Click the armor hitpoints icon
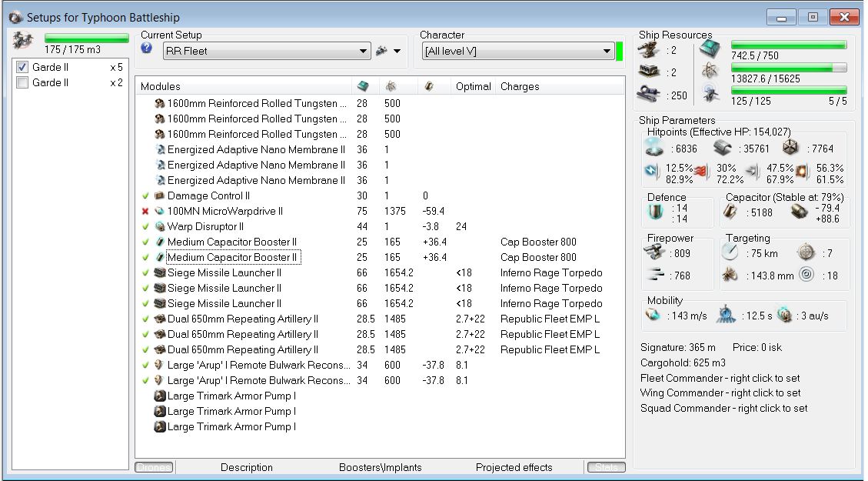868x481 pixels. point(723,148)
